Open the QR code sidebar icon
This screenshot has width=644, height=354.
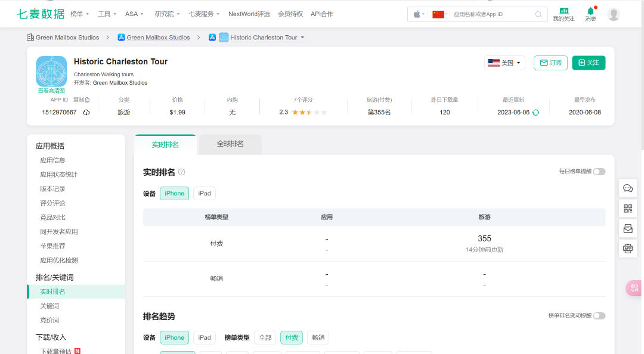(628, 208)
